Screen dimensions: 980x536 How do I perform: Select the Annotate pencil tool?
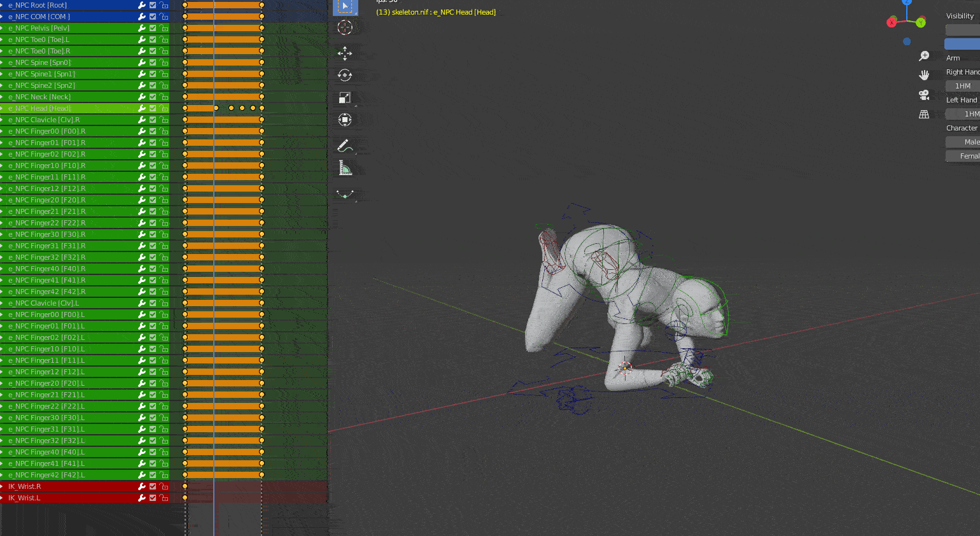[345, 146]
